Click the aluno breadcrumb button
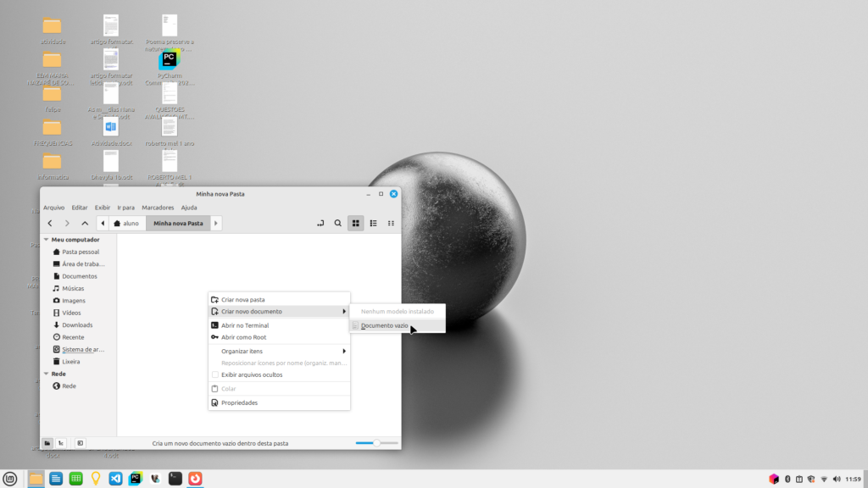 coord(125,224)
